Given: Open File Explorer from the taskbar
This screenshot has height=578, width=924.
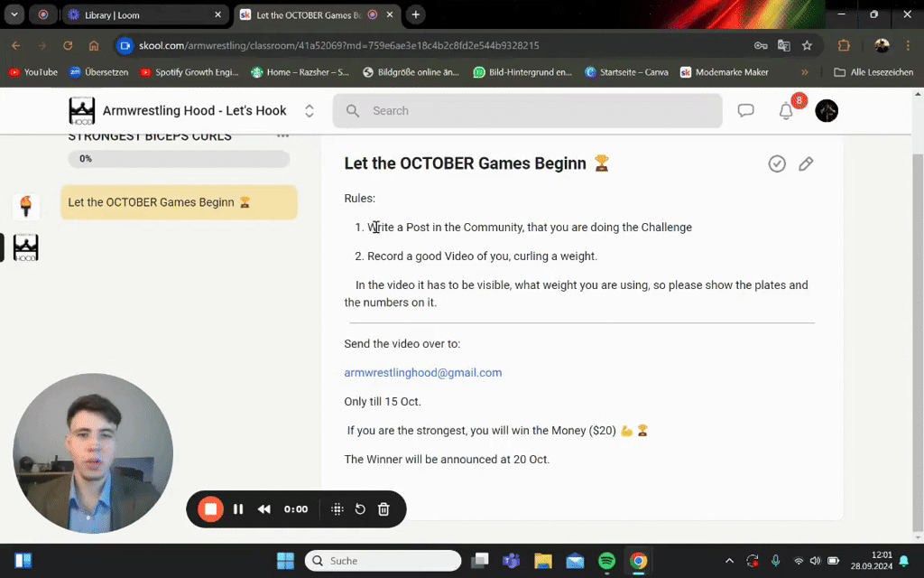Looking at the screenshot, I should click(x=542, y=560).
